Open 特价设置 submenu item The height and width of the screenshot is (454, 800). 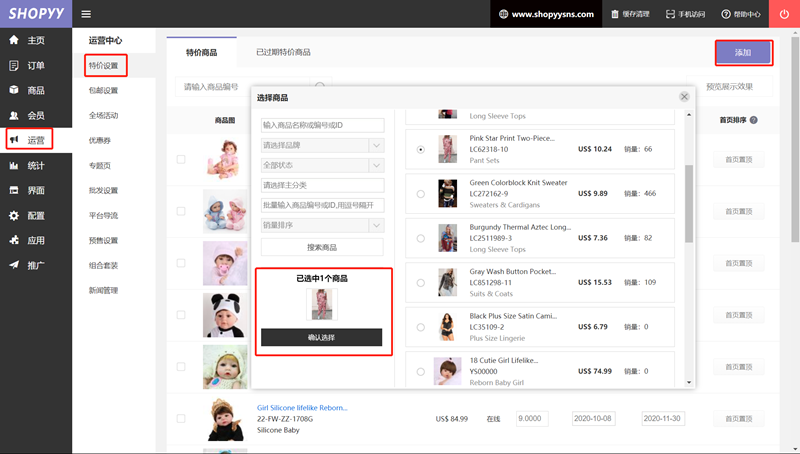pyautogui.click(x=104, y=65)
